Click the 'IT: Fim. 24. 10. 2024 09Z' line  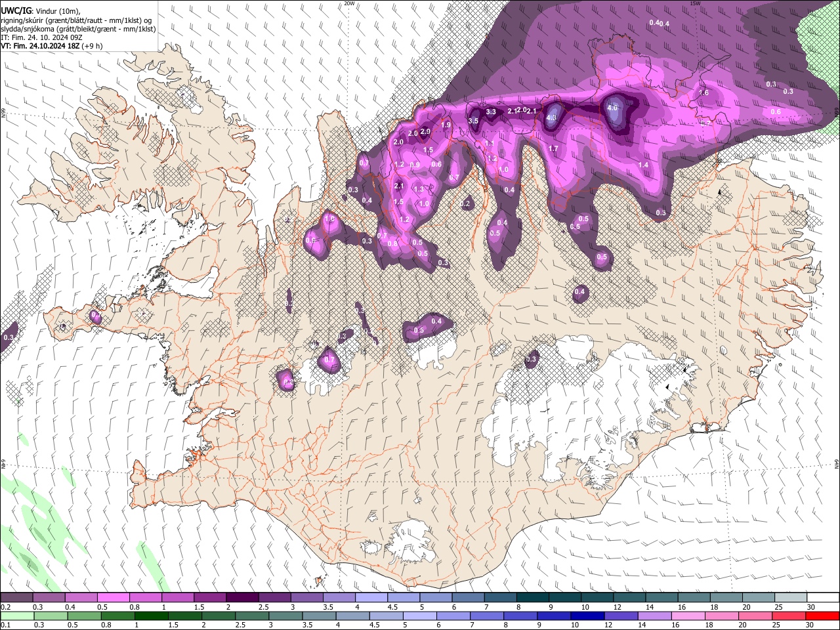coord(41,38)
